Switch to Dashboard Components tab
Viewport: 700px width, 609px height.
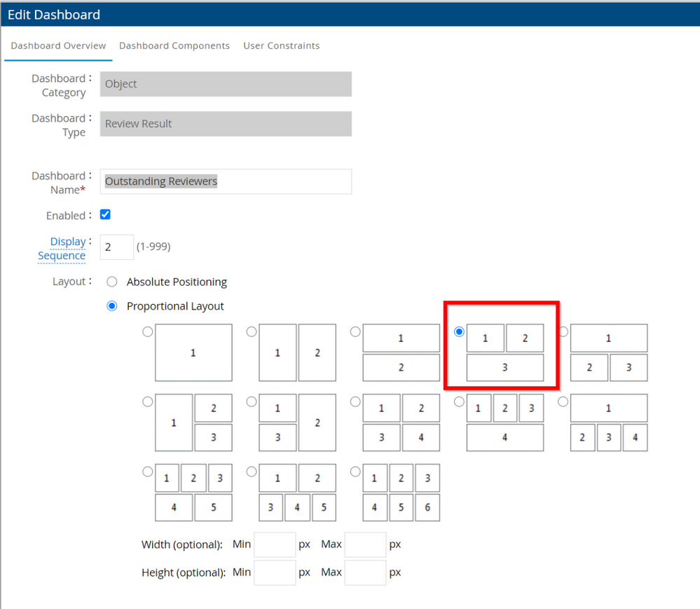pyautogui.click(x=174, y=46)
